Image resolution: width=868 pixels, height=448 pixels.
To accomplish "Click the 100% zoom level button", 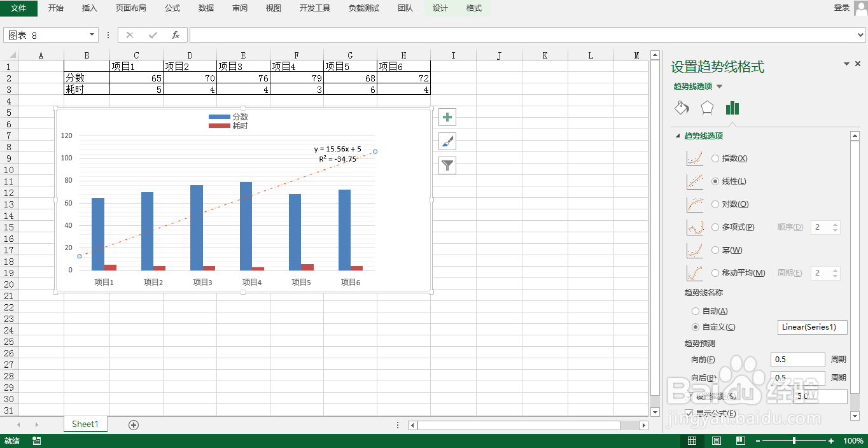I will 853,441.
